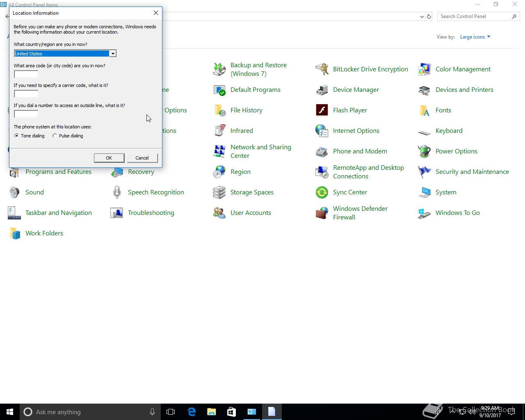The height and width of the screenshot is (420, 525).
Task: Open Device Manager icon
Action: click(322, 90)
